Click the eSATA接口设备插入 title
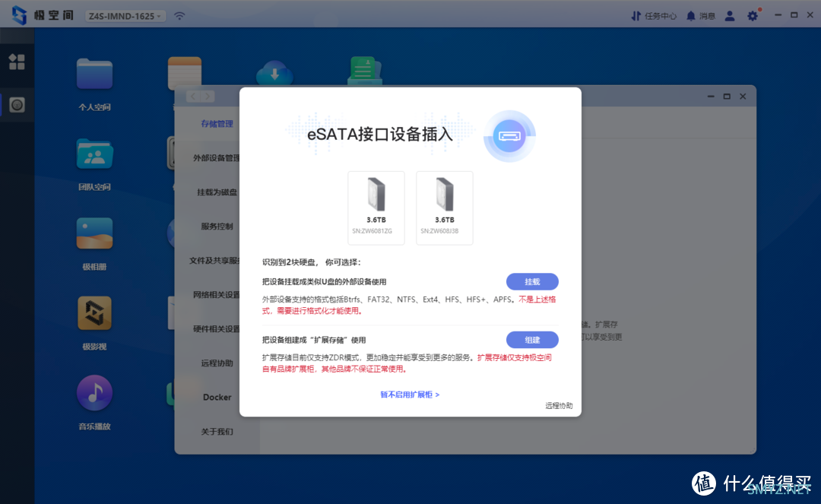 pos(379,135)
